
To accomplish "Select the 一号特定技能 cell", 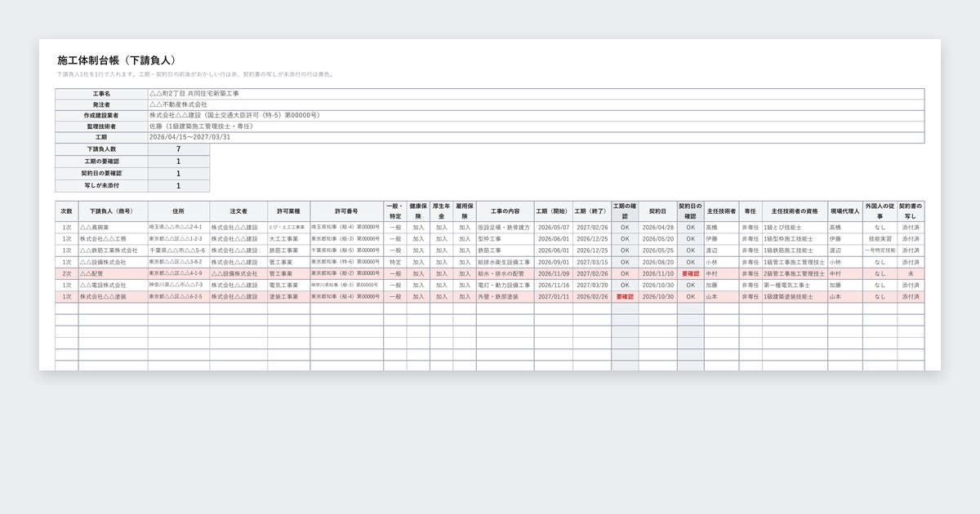I will click(880, 250).
